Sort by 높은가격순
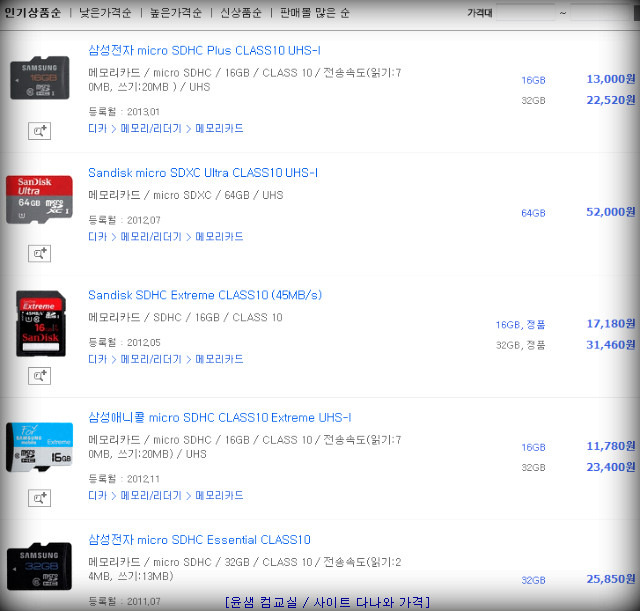Image resolution: width=640 pixels, height=611 pixels. (x=176, y=13)
